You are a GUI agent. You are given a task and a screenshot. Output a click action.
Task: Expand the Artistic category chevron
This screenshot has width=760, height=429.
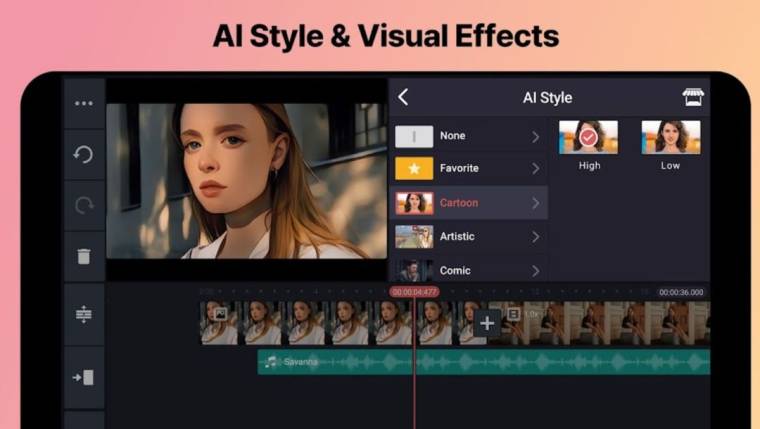[536, 237]
